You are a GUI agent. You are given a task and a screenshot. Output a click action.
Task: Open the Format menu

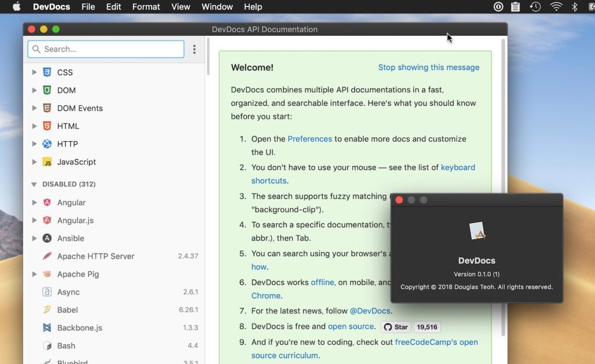pyautogui.click(x=146, y=6)
